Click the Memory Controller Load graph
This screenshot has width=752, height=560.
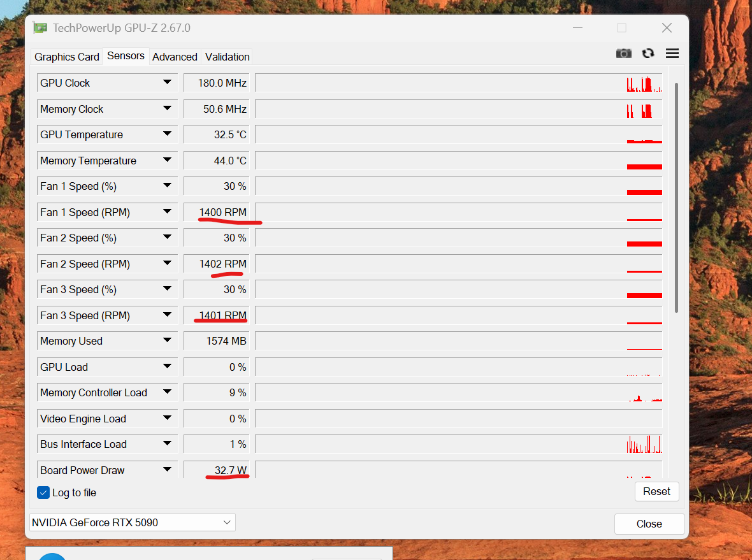[x=458, y=392]
